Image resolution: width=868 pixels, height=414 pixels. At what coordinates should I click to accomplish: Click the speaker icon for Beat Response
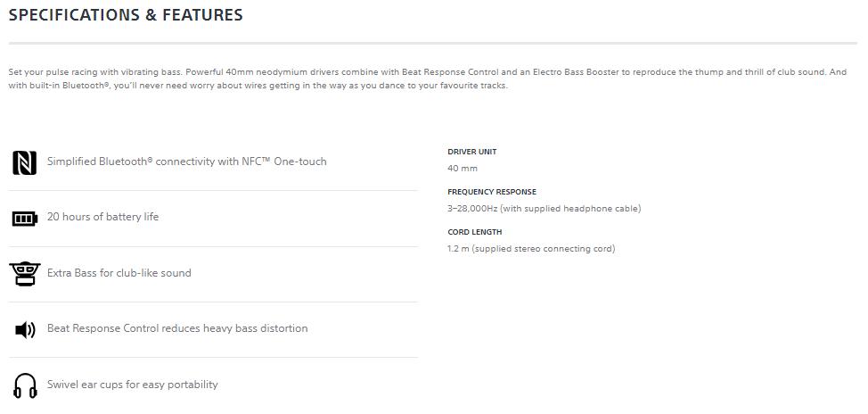tap(25, 329)
